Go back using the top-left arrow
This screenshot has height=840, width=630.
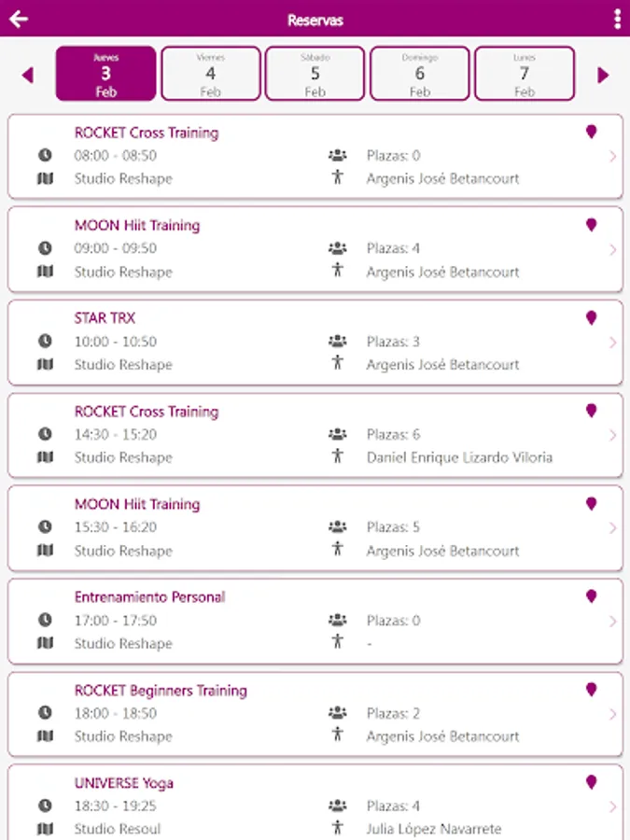point(19,20)
